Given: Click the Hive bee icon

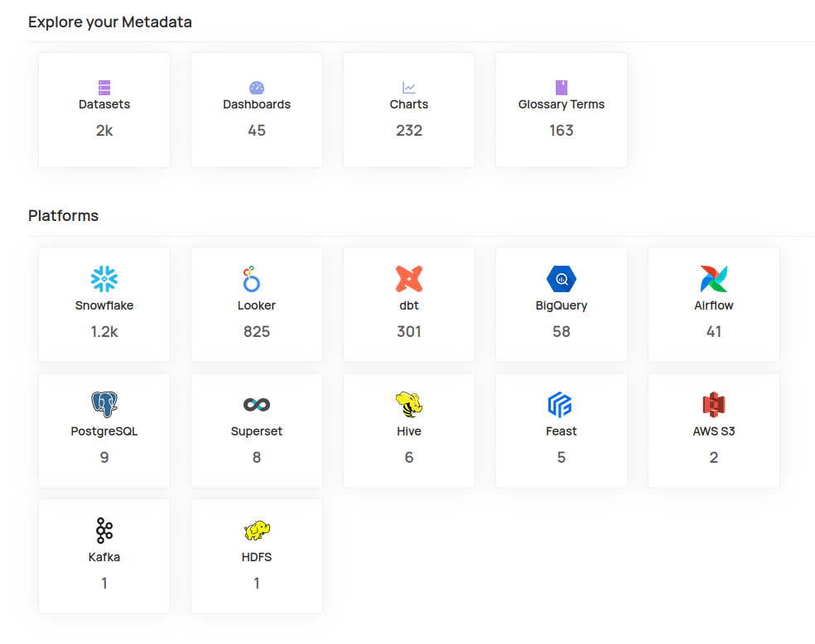Looking at the screenshot, I should [x=409, y=405].
